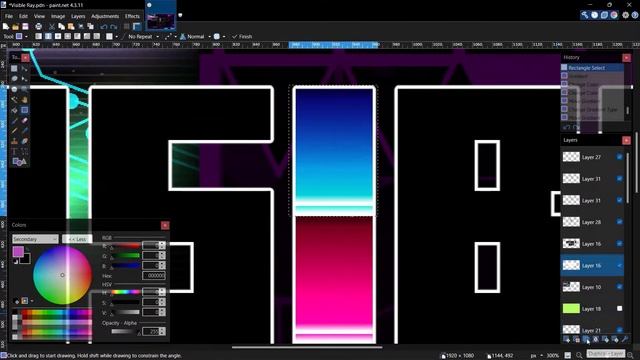Screen dimensions: 640x360
Task: Cut the selection with scissors icon
Action: [52, 27]
